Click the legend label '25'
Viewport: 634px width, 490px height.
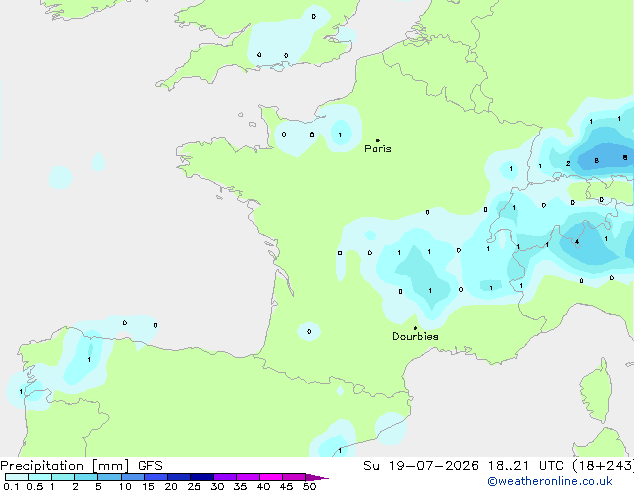click(194, 486)
